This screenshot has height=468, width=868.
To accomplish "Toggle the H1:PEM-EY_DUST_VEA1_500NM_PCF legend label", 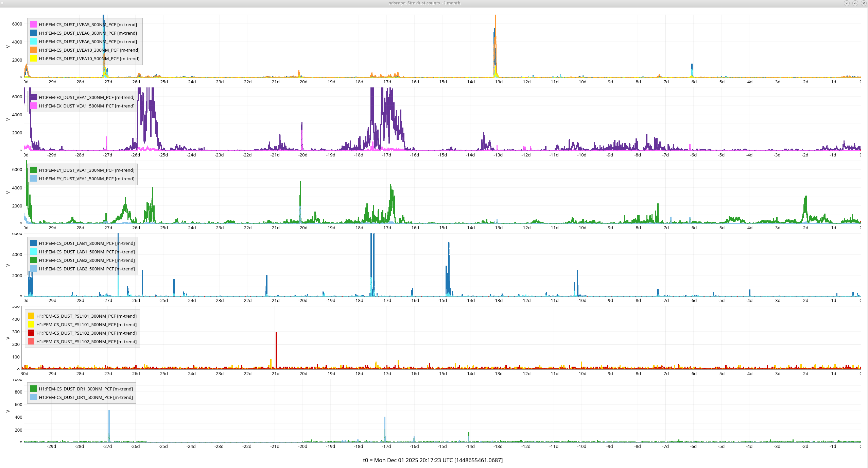I will click(x=86, y=179).
